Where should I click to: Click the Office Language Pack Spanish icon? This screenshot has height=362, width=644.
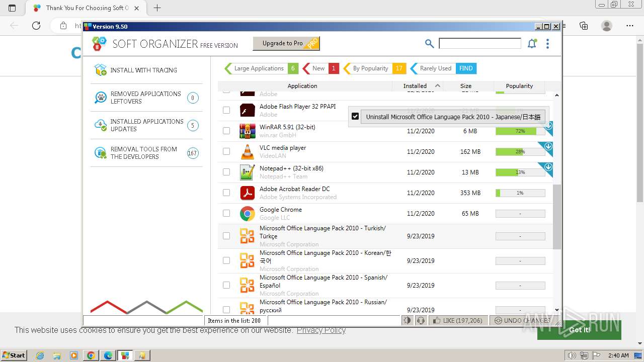point(247,285)
